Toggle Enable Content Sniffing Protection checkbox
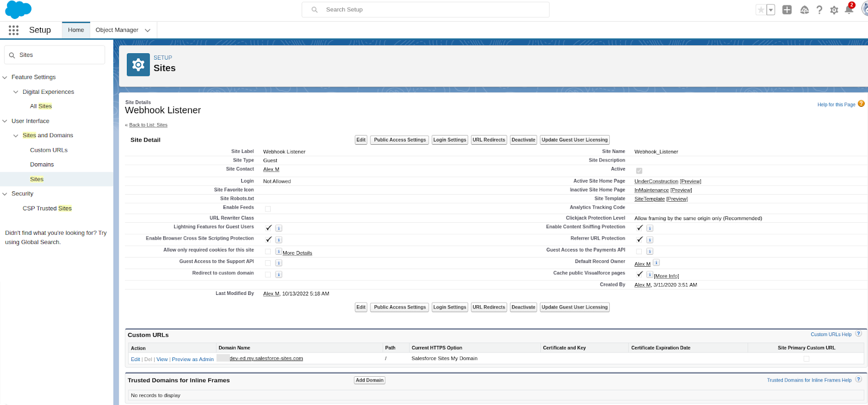The image size is (868, 405). 640,228
